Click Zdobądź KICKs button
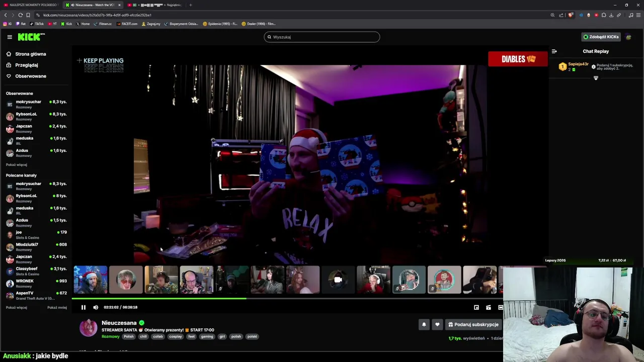644x362 pixels. (x=601, y=37)
